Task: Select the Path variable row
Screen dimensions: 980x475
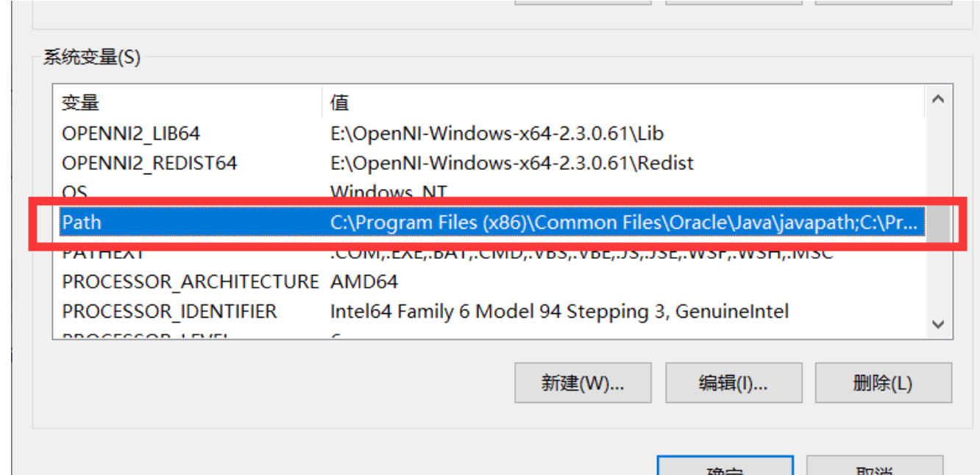Action: pos(82,222)
